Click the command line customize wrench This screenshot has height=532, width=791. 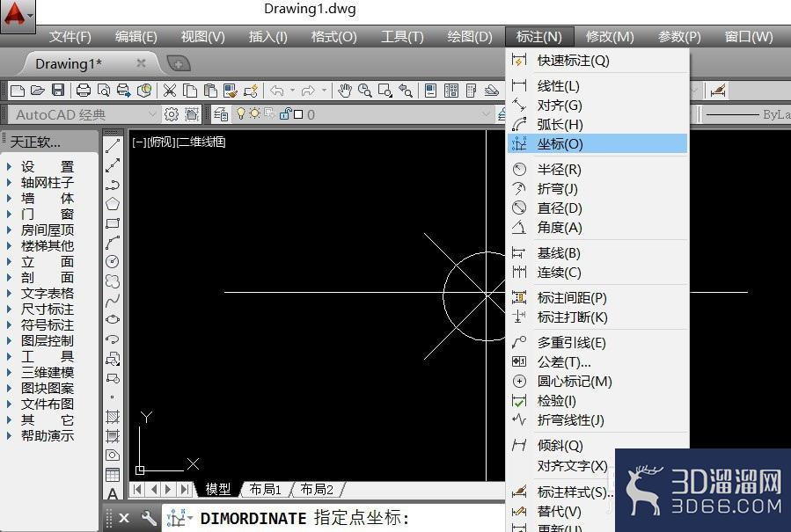point(149,518)
